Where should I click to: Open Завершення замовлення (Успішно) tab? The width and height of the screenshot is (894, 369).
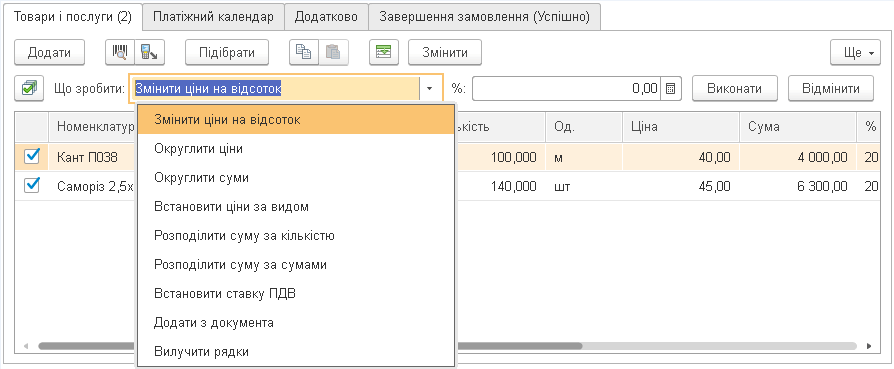(484, 17)
